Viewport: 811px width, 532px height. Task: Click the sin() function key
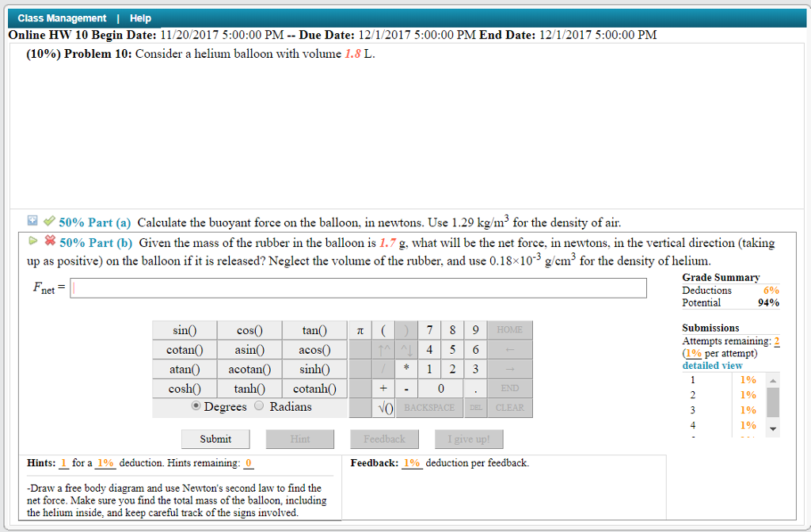(185, 329)
